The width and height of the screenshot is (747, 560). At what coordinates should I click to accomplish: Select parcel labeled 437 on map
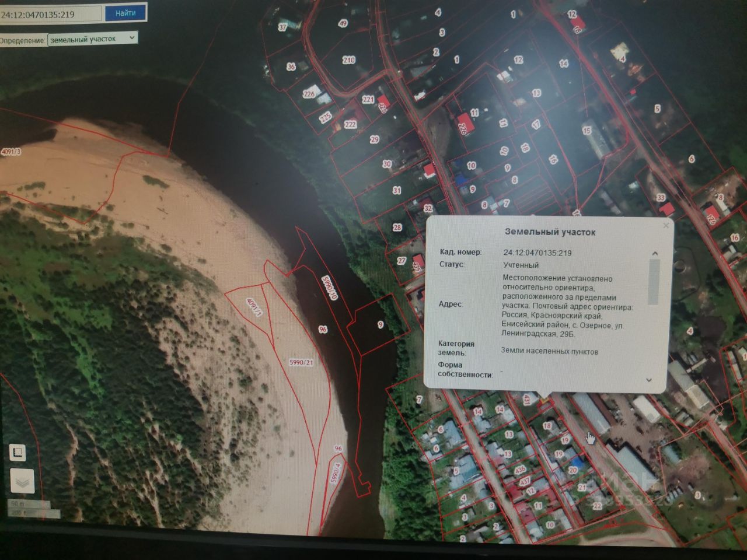(525, 481)
